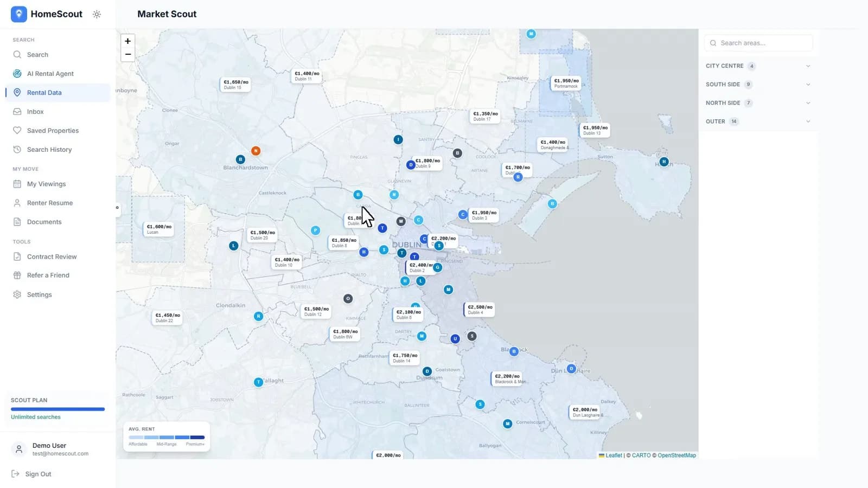Click Dublin 4 €2,500/mo rent label
This screenshot has width=868, height=488.
pos(480,310)
